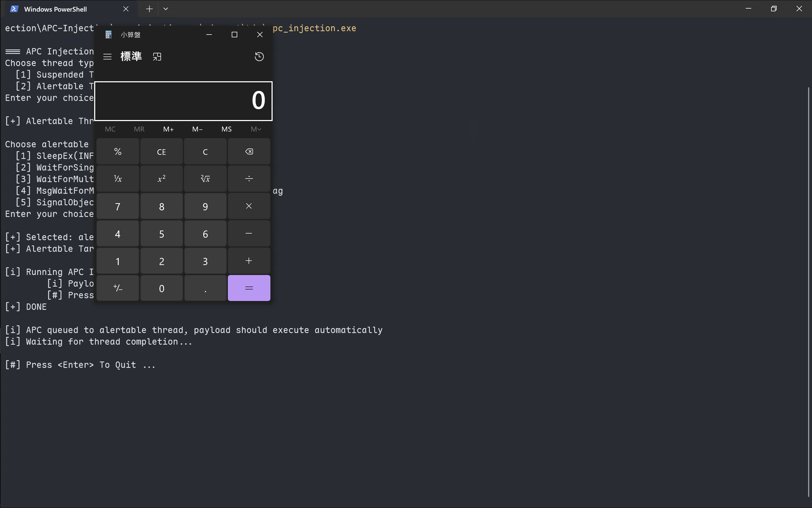Image resolution: width=812 pixels, height=508 pixels.
Task: Click the calculator result display field
Action: click(x=183, y=101)
